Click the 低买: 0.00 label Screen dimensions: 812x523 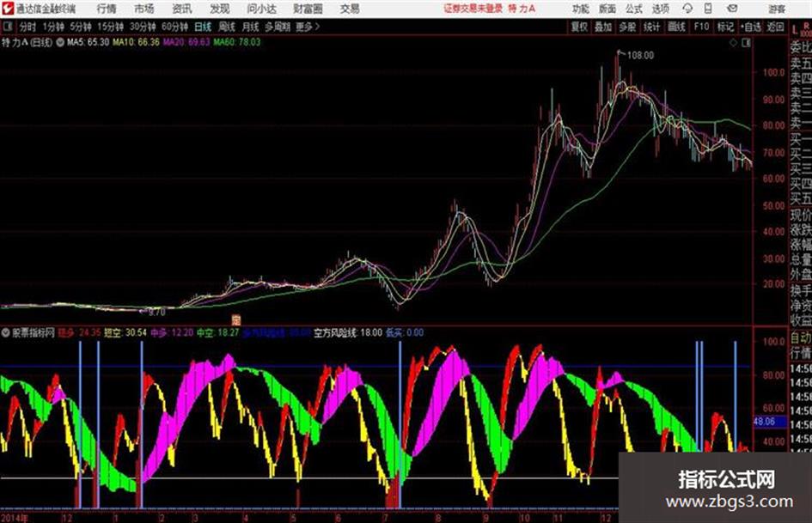pyautogui.click(x=405, y=333)
